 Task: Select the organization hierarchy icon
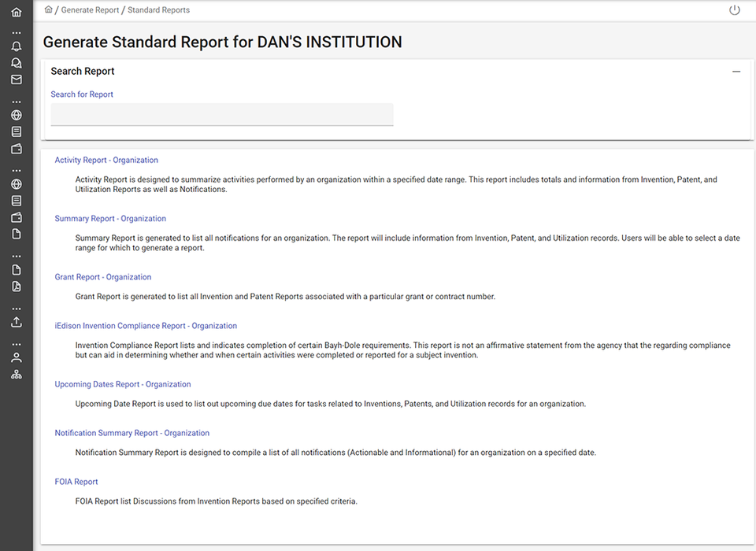pyautogui.click(x=16, y=373)
